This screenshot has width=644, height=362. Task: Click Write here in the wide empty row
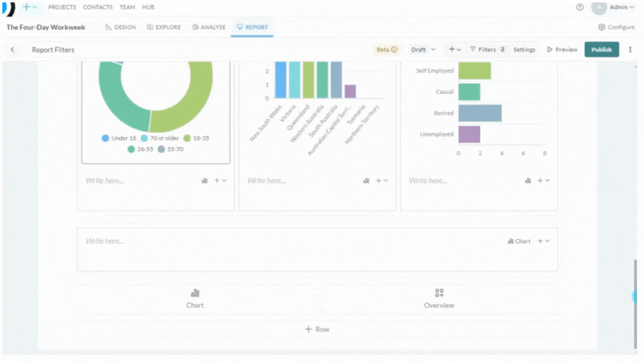[x=105, y=241]
